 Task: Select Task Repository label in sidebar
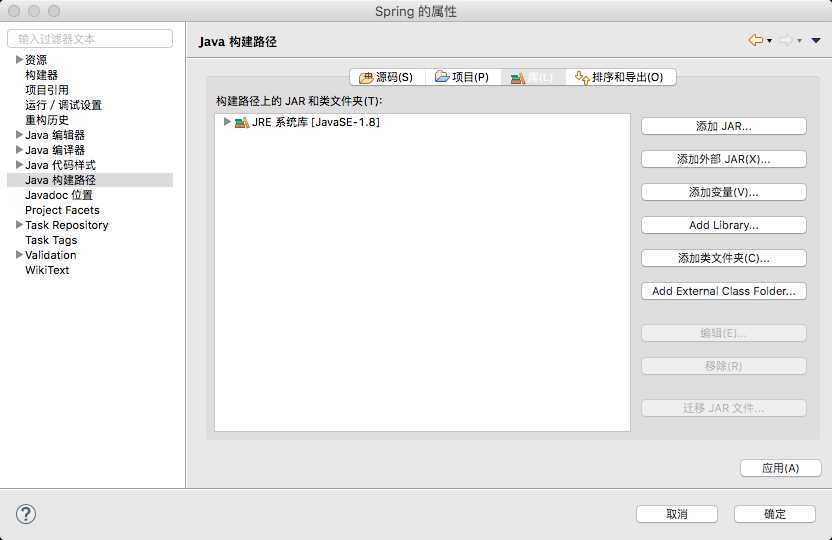click(67, 225)
